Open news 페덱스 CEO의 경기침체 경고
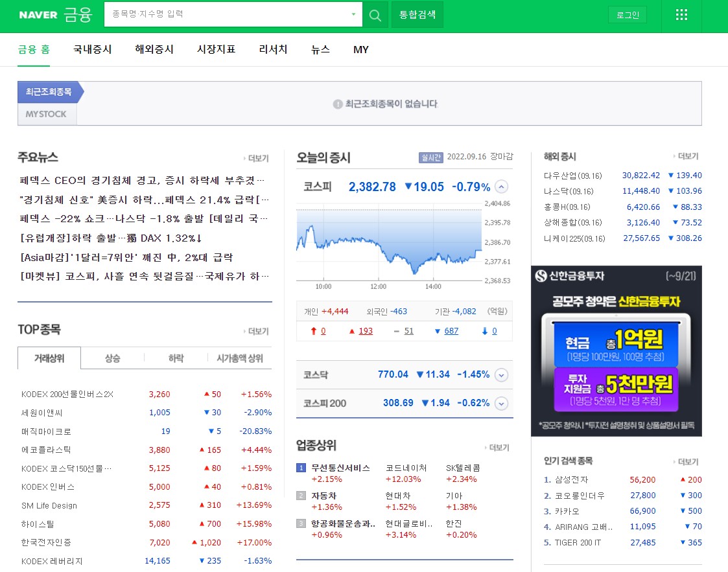The width and height of the screenshot is (728, 572). [x=141, y=181]
